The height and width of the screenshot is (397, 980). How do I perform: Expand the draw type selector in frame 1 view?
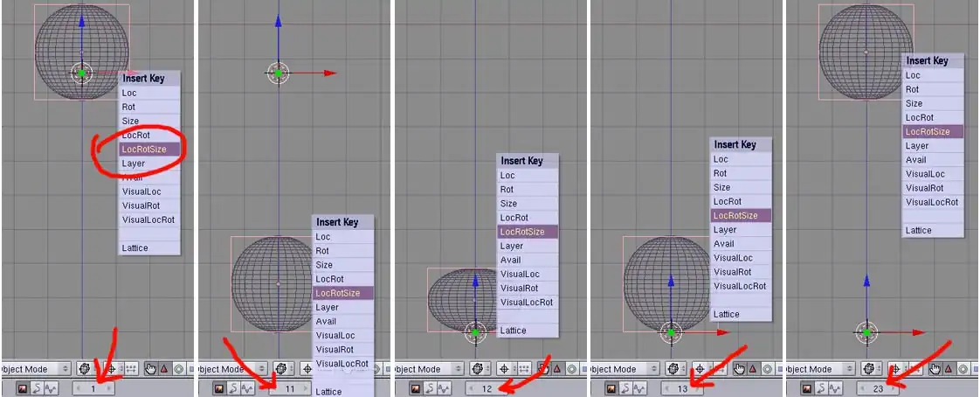click(86, 369)
